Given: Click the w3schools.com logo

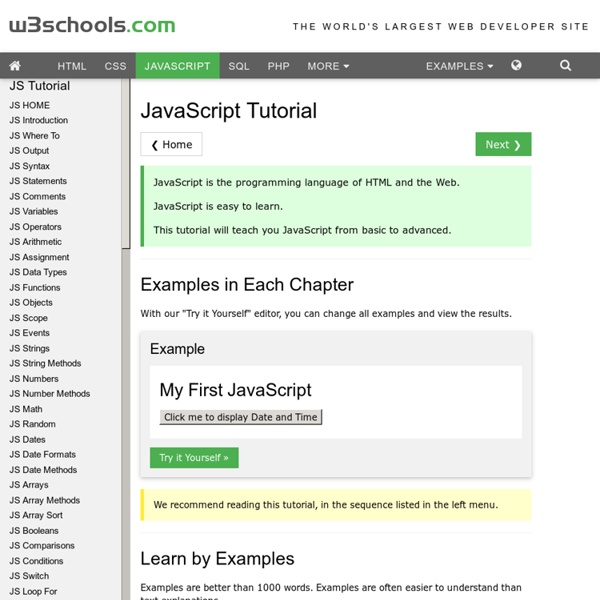Looking at the screenshot, I should click(91, 26).
